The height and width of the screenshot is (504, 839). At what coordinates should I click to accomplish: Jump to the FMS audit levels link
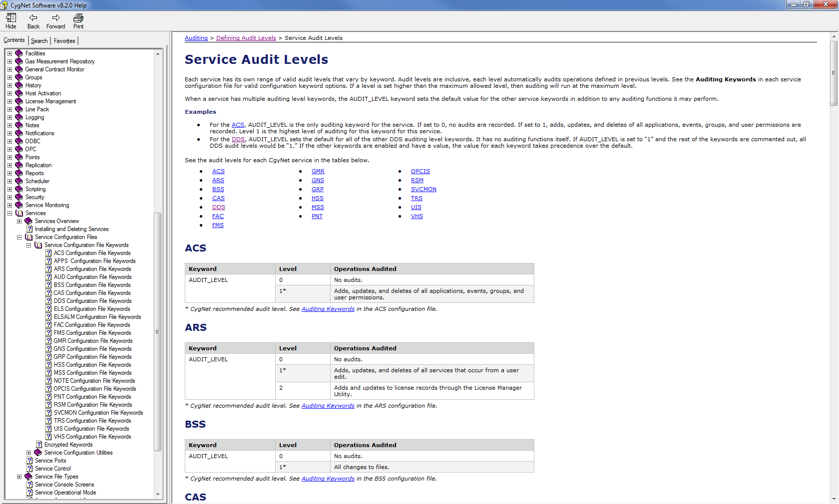[218, 225]
